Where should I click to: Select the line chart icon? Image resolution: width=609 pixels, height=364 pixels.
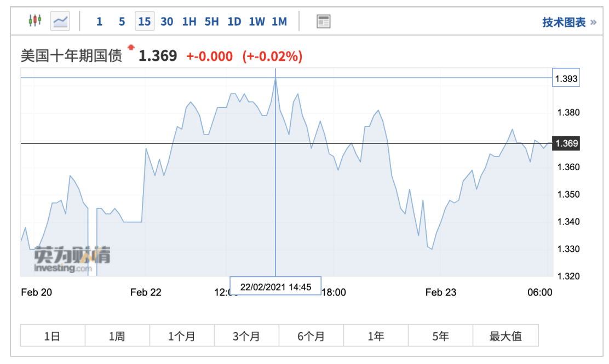[x=60, y=21]
